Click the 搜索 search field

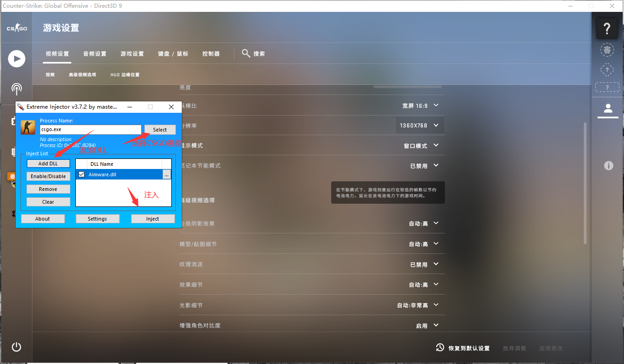[x=259, y=53]
